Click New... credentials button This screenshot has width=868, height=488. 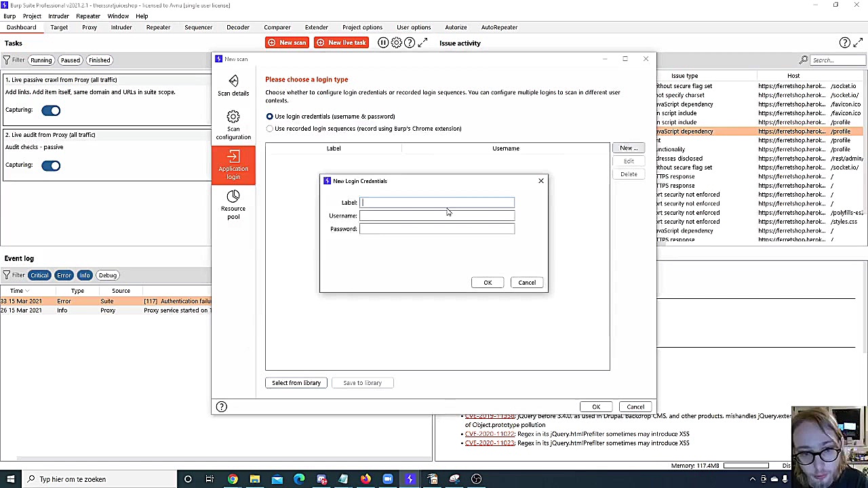tap(629, 148)
